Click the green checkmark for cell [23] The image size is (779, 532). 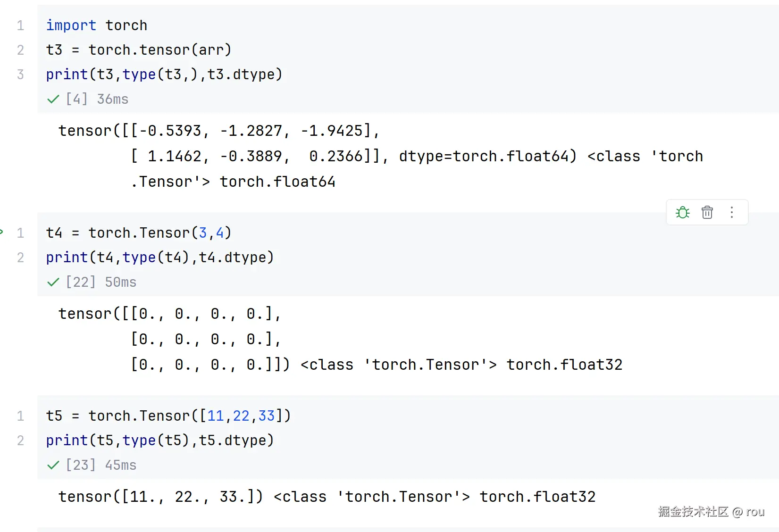pos(53,465)
